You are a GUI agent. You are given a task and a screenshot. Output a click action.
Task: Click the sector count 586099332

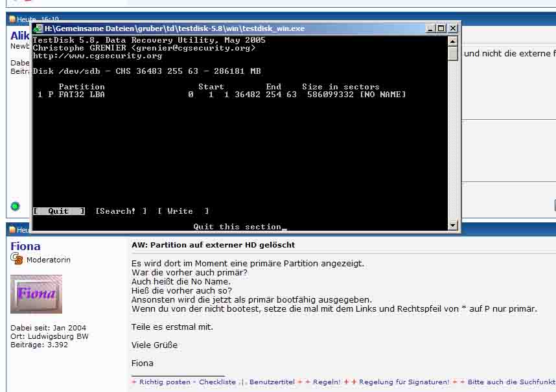point(330,95)
